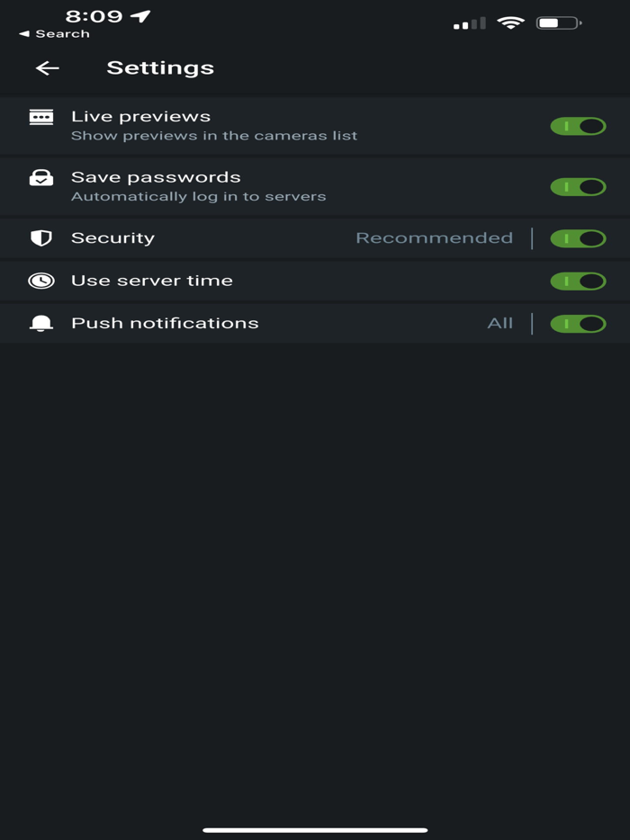The width and height of the screenshot is (630, 840).
Task: Disable the Live previews toggle
Action: 578,126
